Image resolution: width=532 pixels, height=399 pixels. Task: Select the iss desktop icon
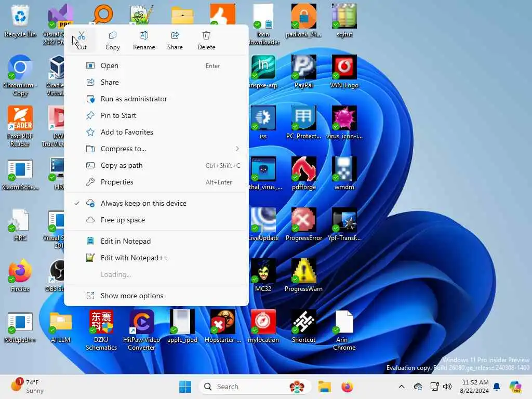tap(263, 123)
